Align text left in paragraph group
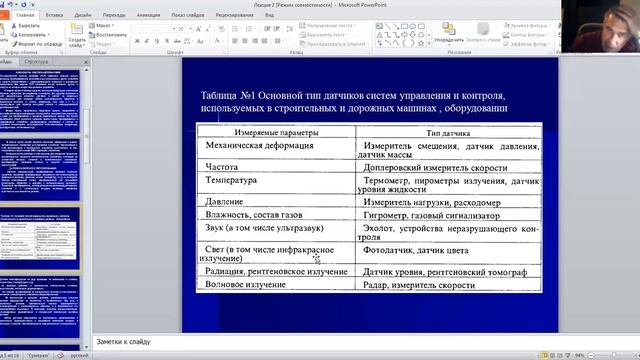Viewport: 640px width, 360px height. point(235,41)
